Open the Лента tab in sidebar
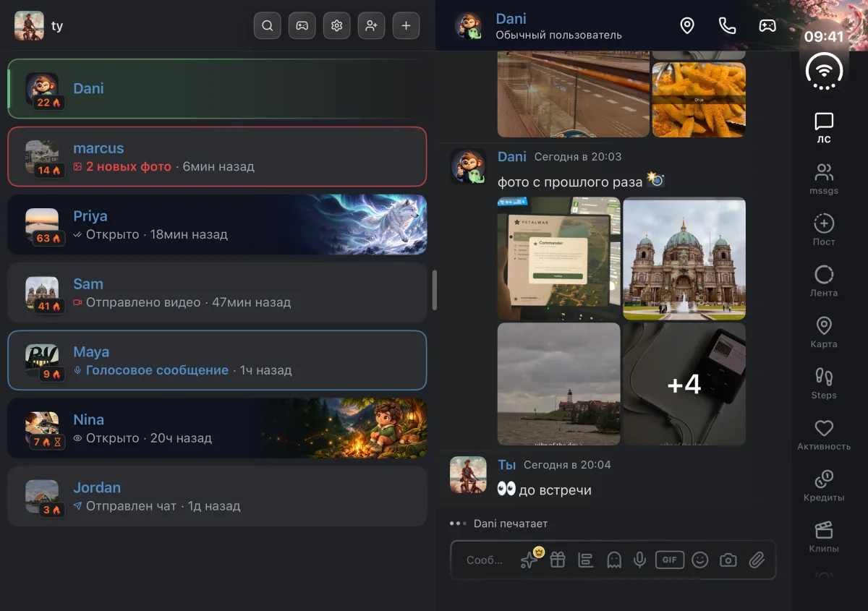Image resolution: width=868 pixels, height=611 pixels. tap(824, 281)
